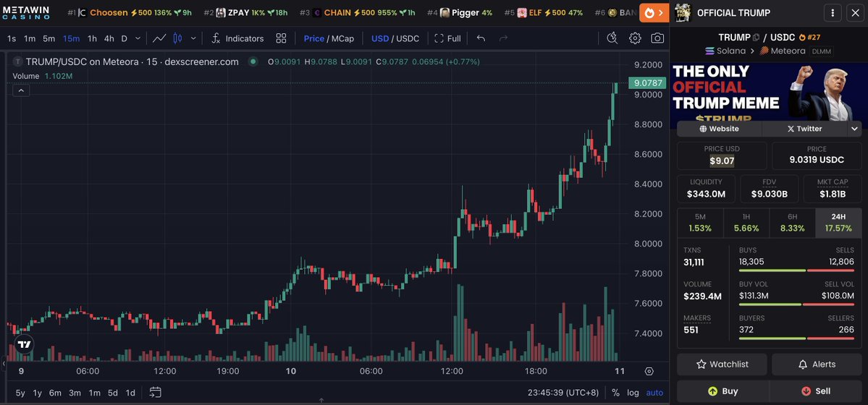Image resolution: width=868 pixels, height=405 pixels.
Task: Click the timezone clock 23:45:39 (UTC+8)
Action: (x=563, y=392)
